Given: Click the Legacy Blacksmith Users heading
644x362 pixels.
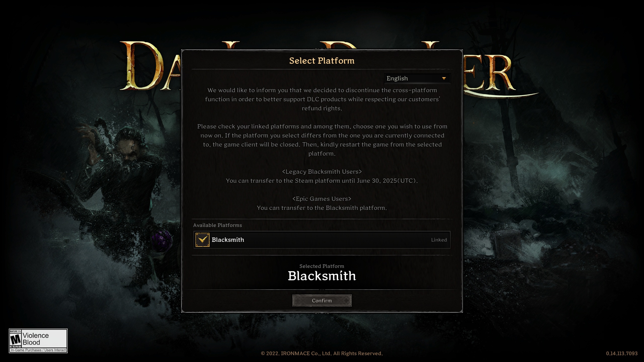Looking at the screenshot, I should click(x=322, y=172).
